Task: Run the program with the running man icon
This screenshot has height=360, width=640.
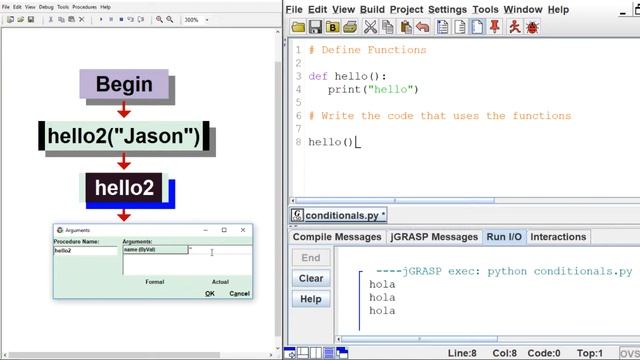Action: pos(515,27)
